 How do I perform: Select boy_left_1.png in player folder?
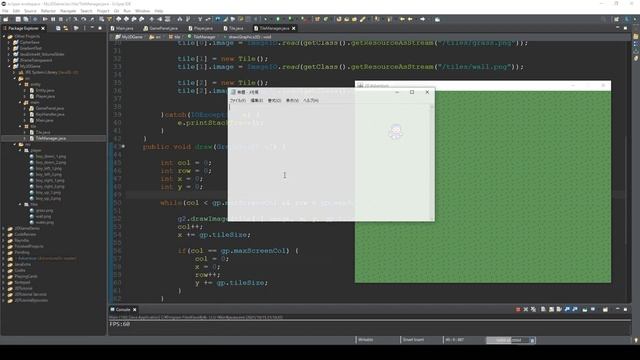point(49,169)
